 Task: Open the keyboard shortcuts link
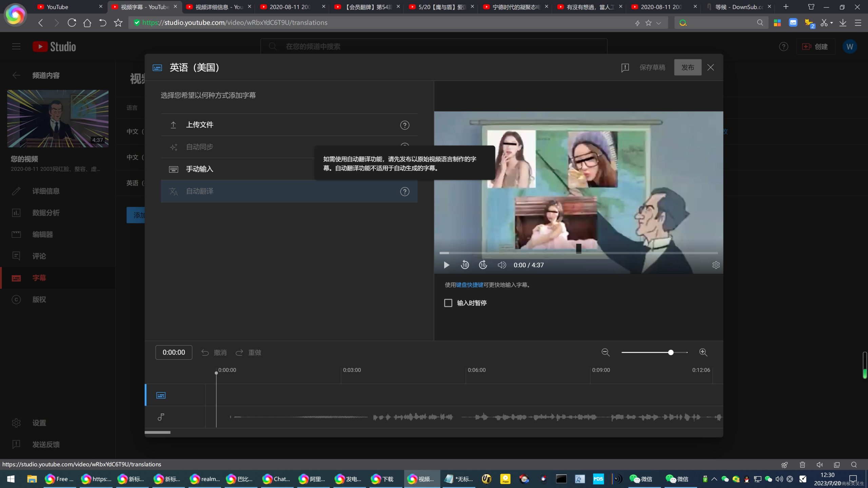[x=469, y=285]
